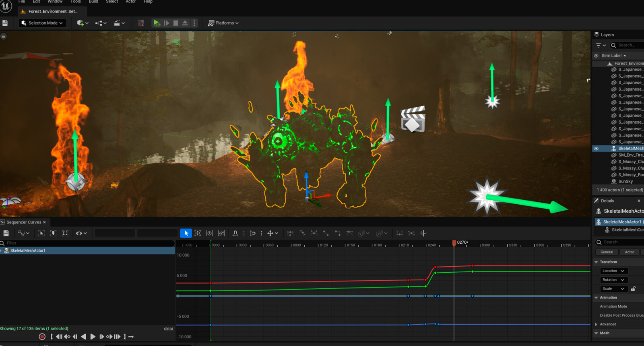Open the cinematics clapperboard dropdown
The height and width of the screenshot is (346, 644).
pos(119,23)
